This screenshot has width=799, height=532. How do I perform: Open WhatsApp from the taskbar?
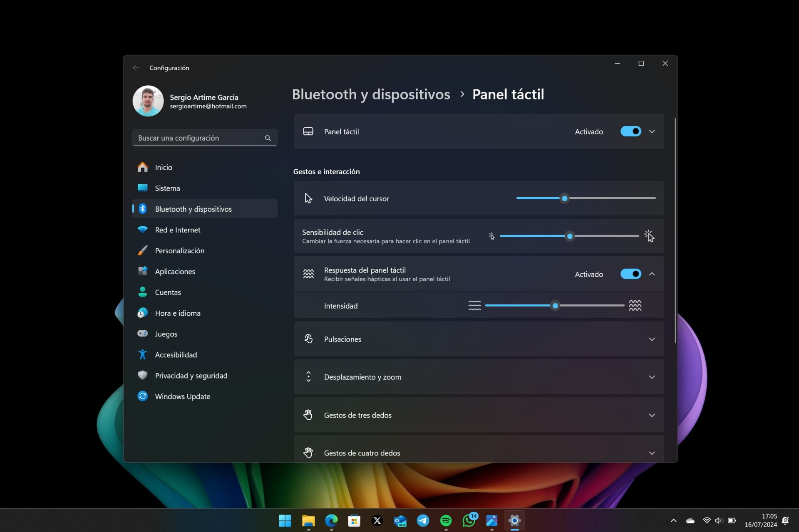point(469,520)
